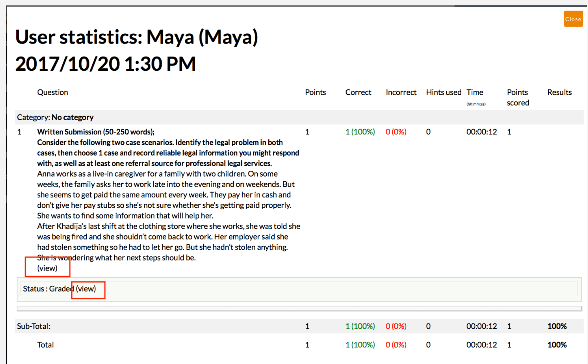Click the Total row label

tap(45, 345)
